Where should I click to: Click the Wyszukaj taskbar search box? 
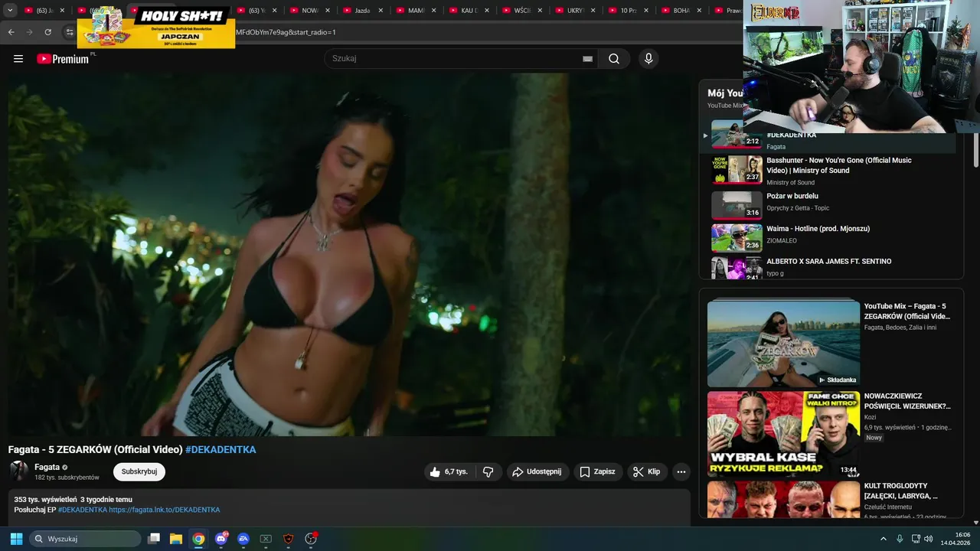click(x=84, y=539)
